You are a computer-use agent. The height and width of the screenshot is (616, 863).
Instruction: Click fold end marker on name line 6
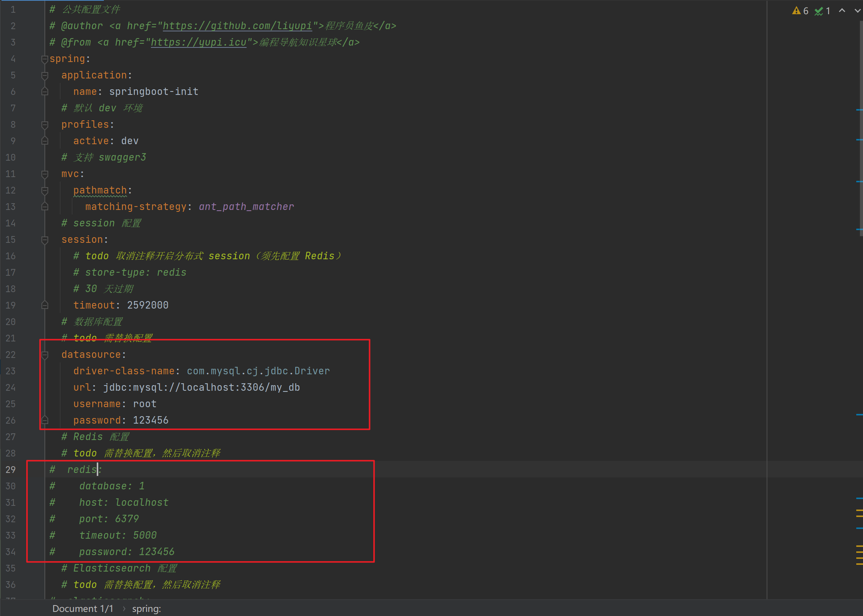pos(45,92)
